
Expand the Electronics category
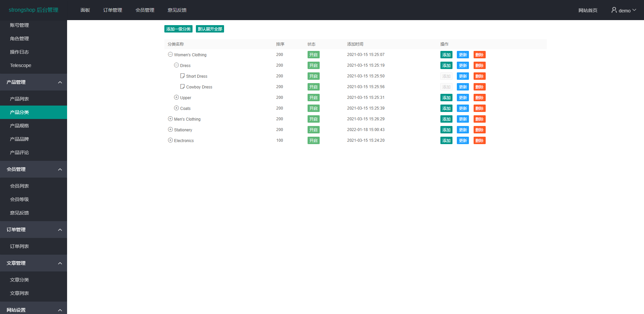[x=170, y=140]
